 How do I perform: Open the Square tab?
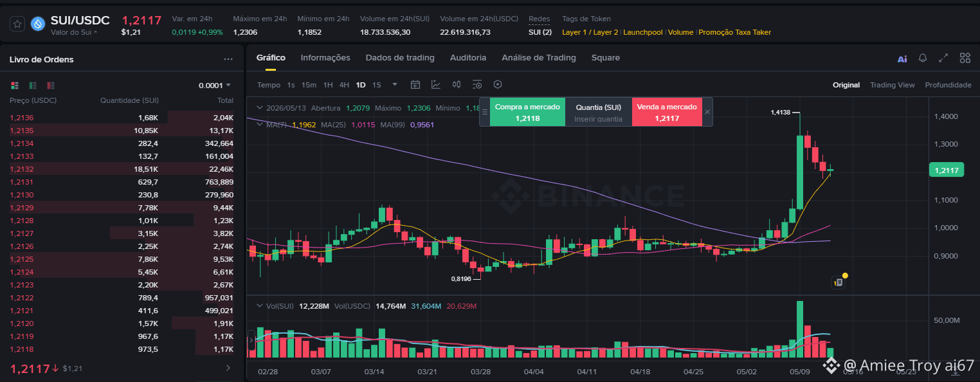606,57
